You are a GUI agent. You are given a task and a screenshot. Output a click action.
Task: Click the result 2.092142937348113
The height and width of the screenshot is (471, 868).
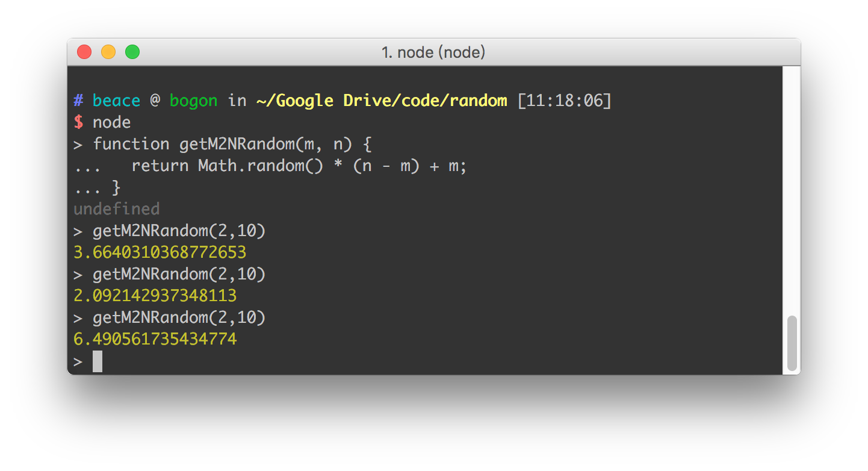[155, 296]
